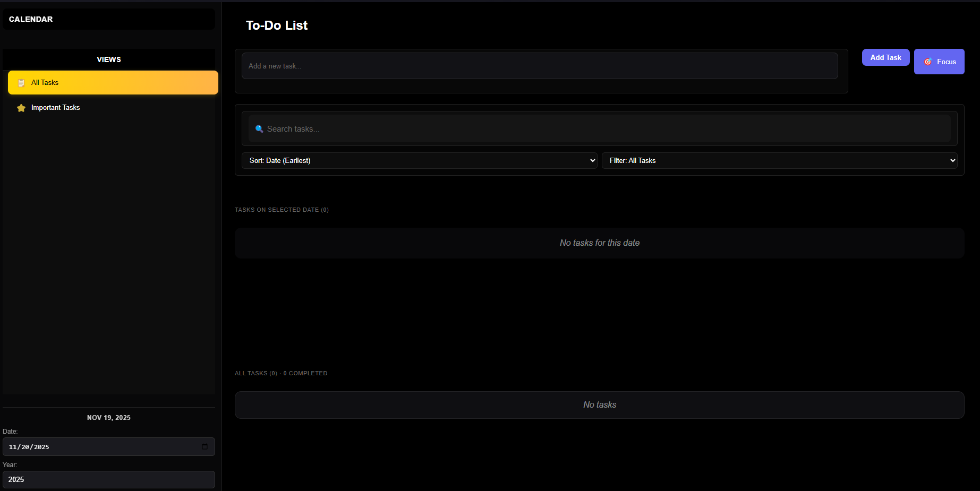Click the magnifying glass icon in search bar
This screenshot has height=491, width=980.
[259, 128]
